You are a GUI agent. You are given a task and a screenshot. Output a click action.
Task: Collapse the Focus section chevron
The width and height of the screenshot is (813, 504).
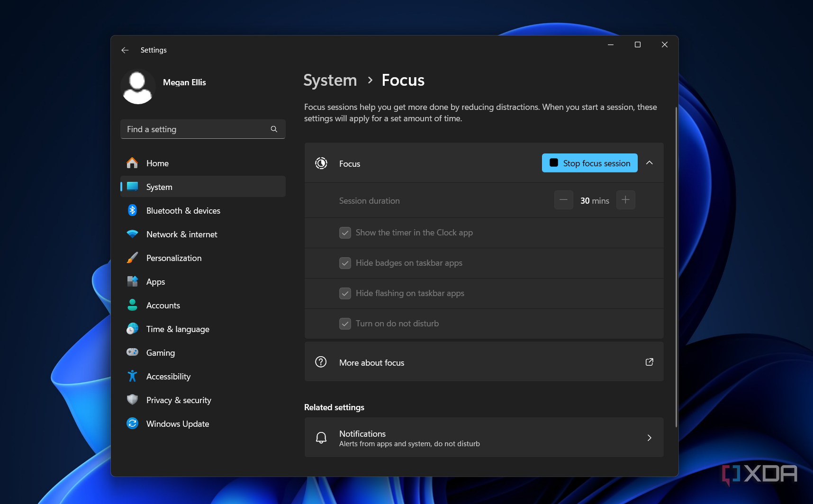(x=650, y=163)
